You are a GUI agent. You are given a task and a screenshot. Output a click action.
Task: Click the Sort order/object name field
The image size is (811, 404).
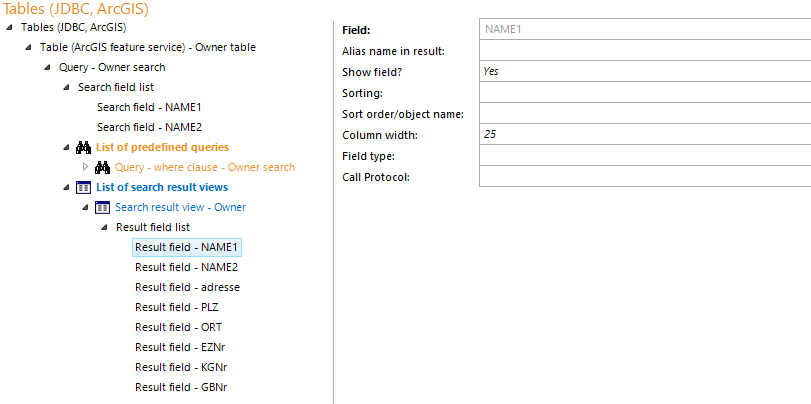(645, 113)
